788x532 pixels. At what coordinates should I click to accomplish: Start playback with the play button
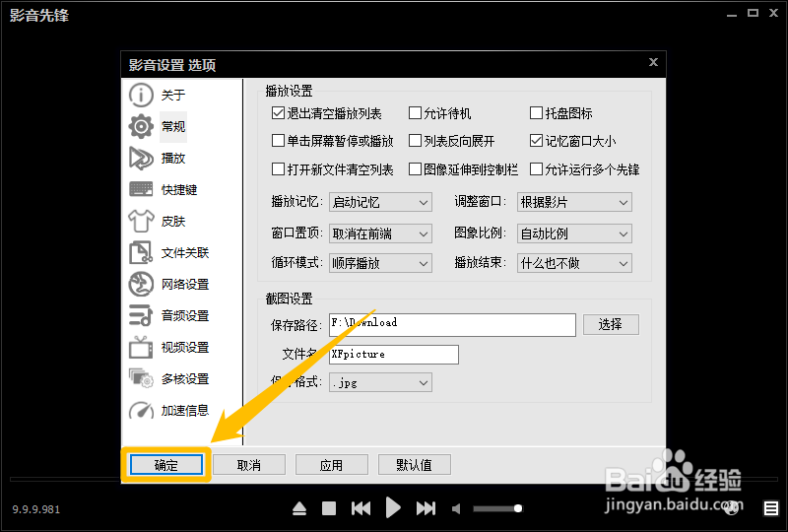pyautogui.click(x=393, y=507)
